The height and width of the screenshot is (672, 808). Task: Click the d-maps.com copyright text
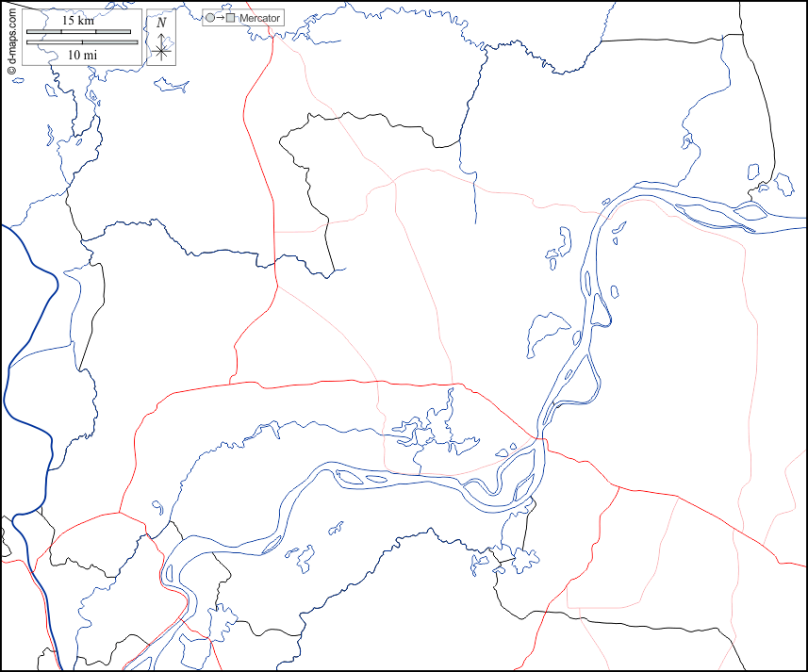pyautogui.click(x=11, y=42)
